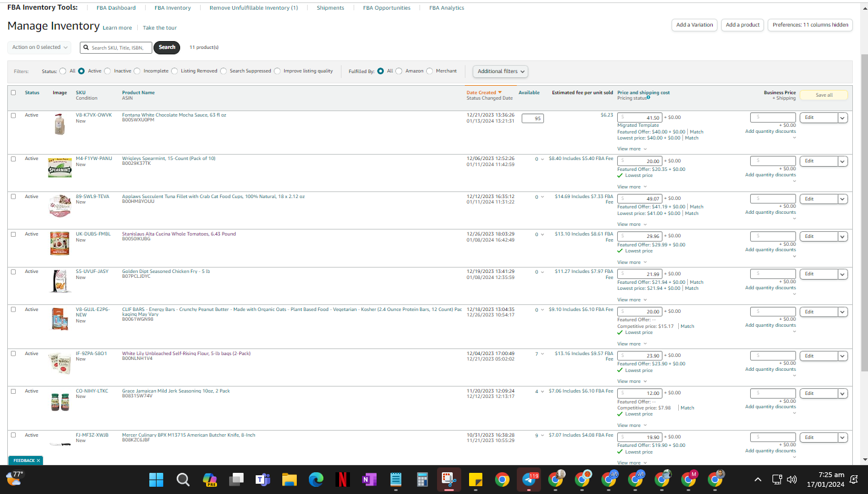
Task: Click the black Search button
Action: [167, 47]
